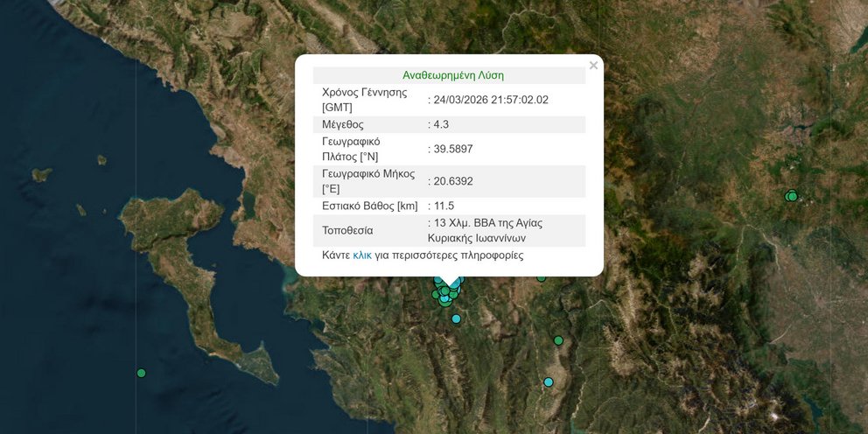Click the latitude value 39.5897
Viewport: 868px width, 434px height.
[x=453, y=149]
